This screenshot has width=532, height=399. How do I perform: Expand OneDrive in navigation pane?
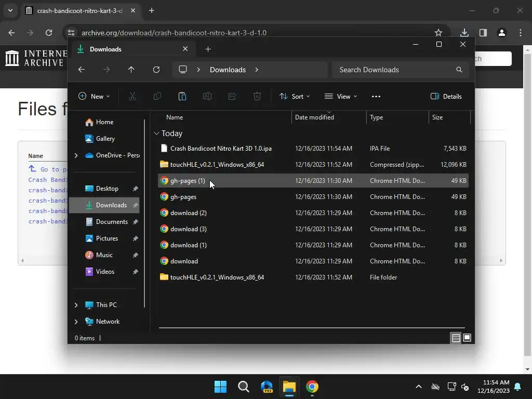76,155
